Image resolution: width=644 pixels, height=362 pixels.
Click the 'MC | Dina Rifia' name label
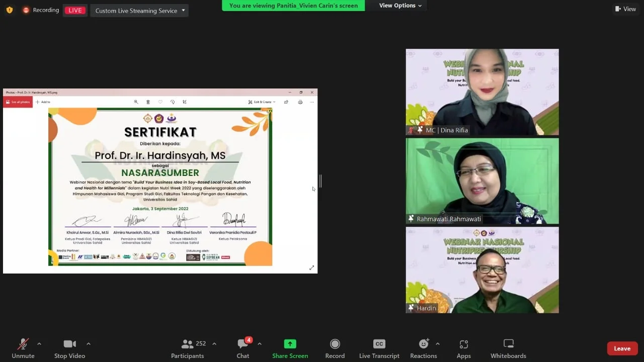click(x=447, y=130)
